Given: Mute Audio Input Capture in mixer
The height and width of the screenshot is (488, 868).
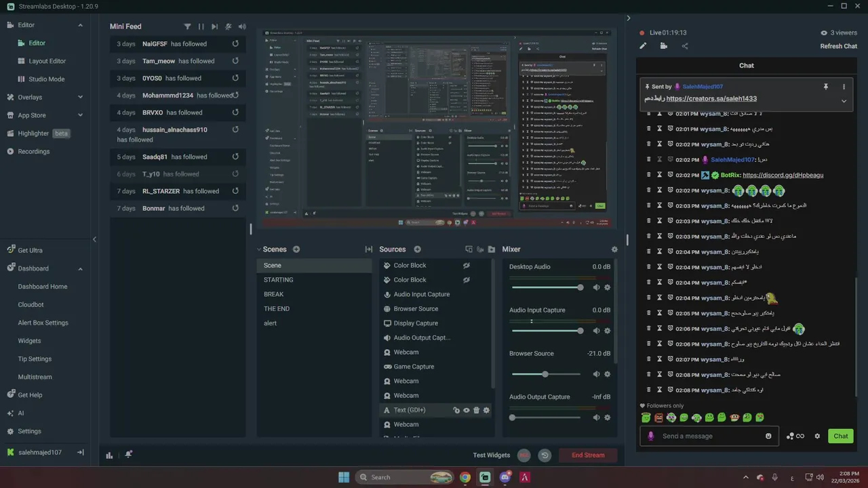Looking at the screenshot, I should (597, 331).
